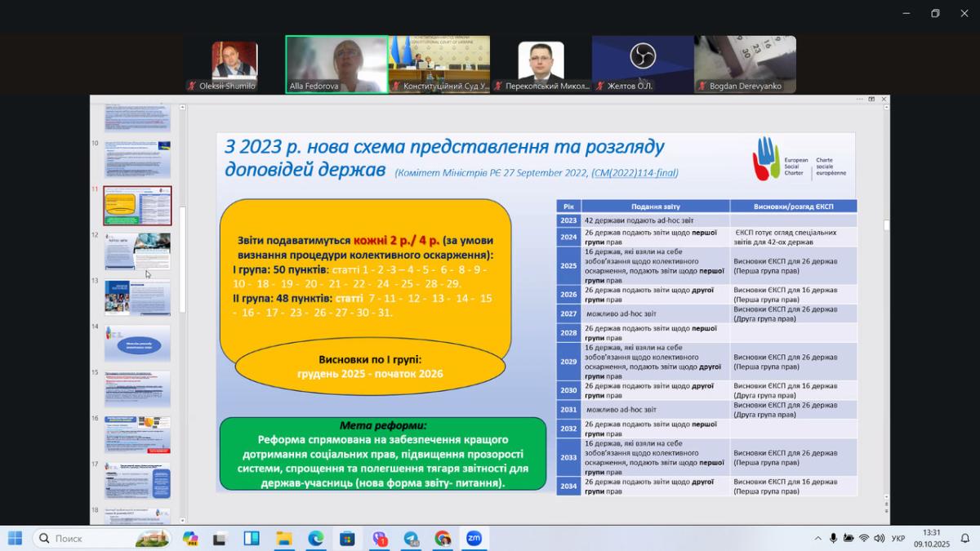The height and width of the screenshot is (551, 980).
Task: Click the microphone icon in system tray
Action: pyautogui.click(x=833, y=538)
